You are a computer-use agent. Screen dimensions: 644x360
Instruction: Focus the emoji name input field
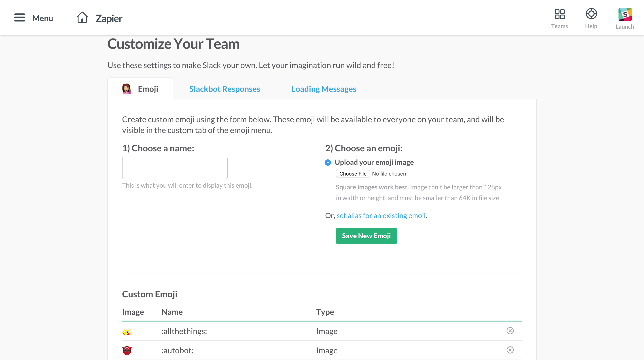175,168
